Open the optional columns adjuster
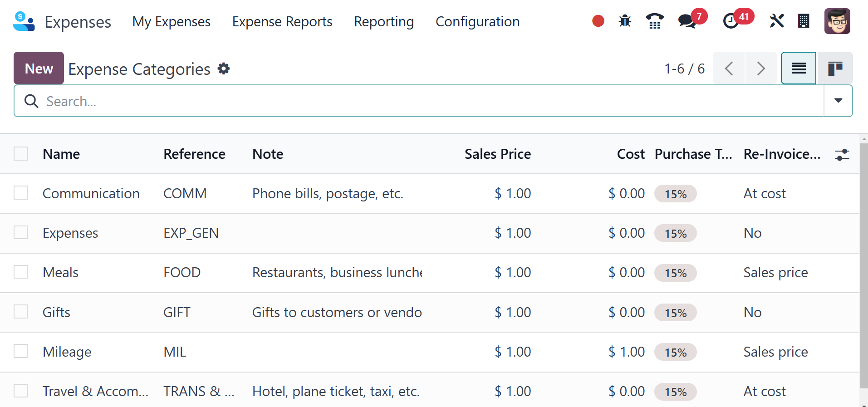The image size is (868, 407). 842,155
